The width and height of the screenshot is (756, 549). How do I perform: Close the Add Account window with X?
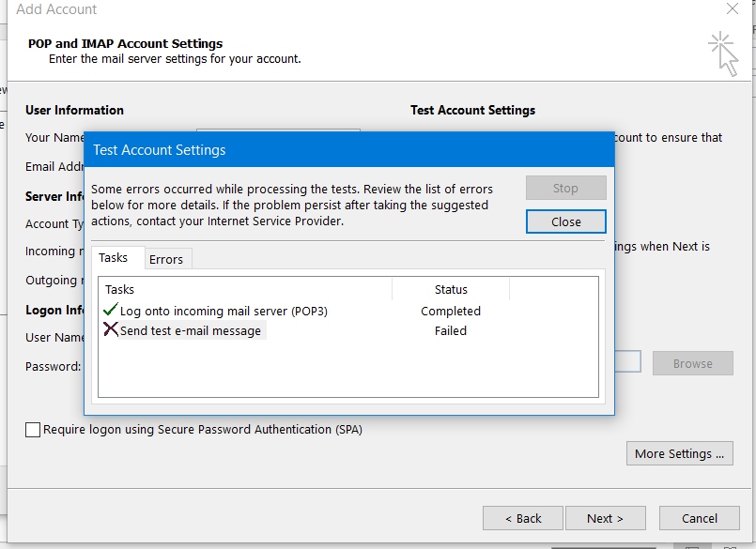tap(733, 9)
